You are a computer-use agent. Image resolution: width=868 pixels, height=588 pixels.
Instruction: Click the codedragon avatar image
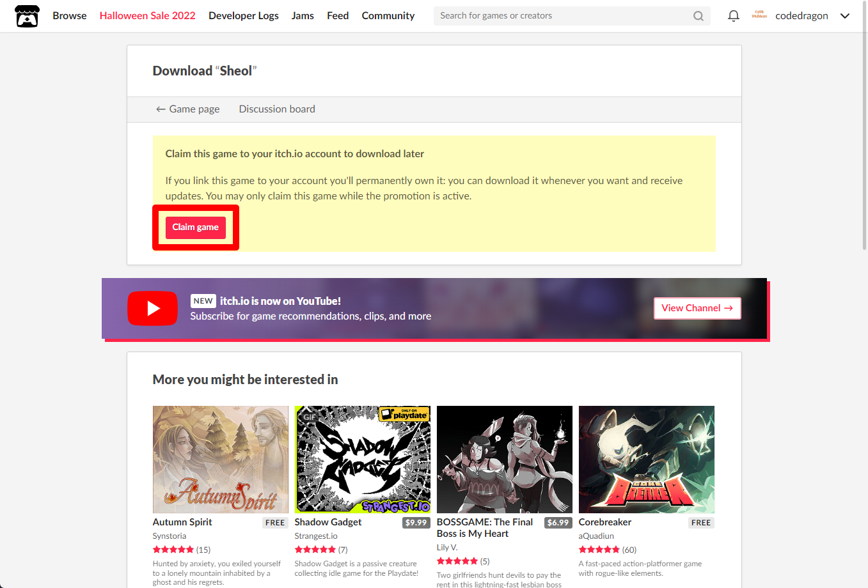(760, 15)
